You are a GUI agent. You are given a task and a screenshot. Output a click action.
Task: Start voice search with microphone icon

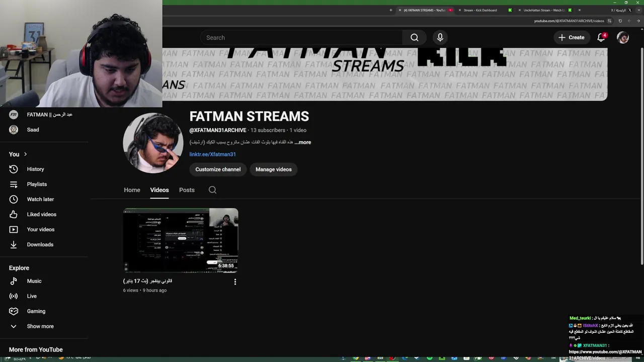coord(440,38)
